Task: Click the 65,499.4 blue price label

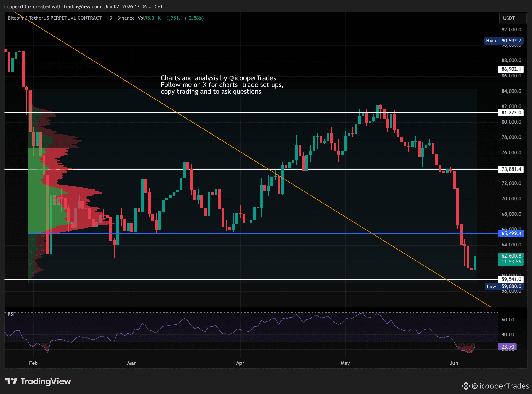Action: point(511,234)
